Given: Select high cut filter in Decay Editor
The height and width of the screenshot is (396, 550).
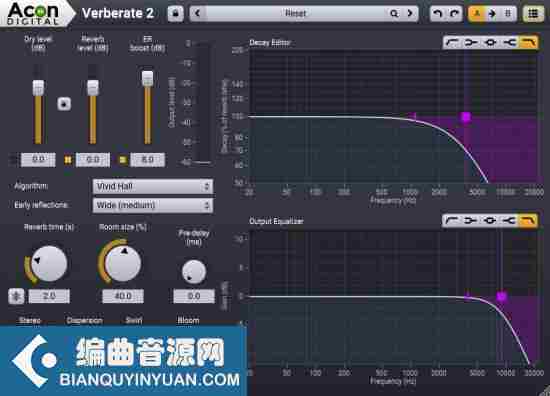Looking at the screenshot, I should [x=528, y=43].
